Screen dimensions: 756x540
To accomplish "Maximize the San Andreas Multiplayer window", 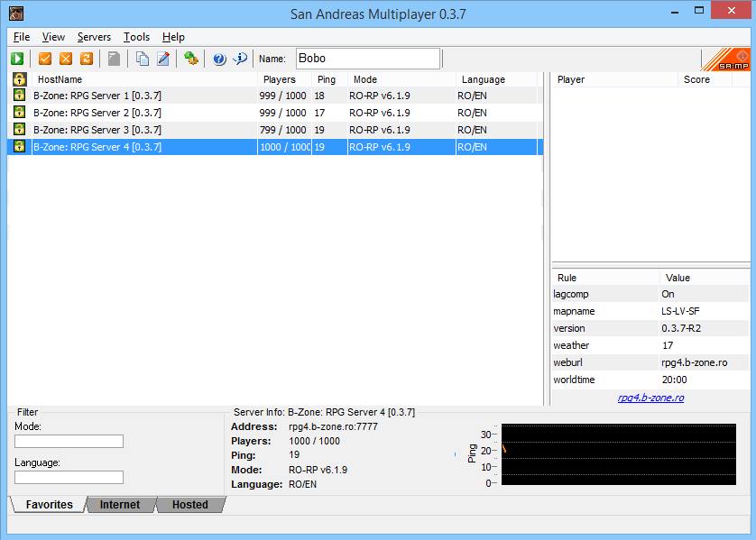I will click(698, 11).
